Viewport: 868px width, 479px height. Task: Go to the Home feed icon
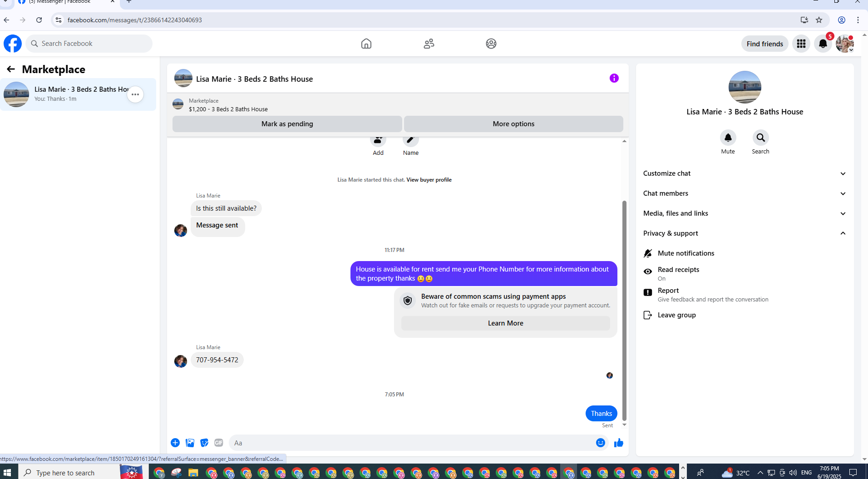point(366,44)
